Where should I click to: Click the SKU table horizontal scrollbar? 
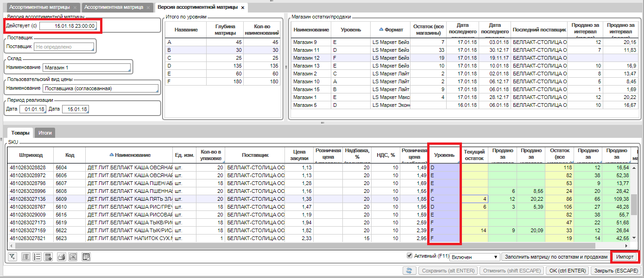point(301,247)
